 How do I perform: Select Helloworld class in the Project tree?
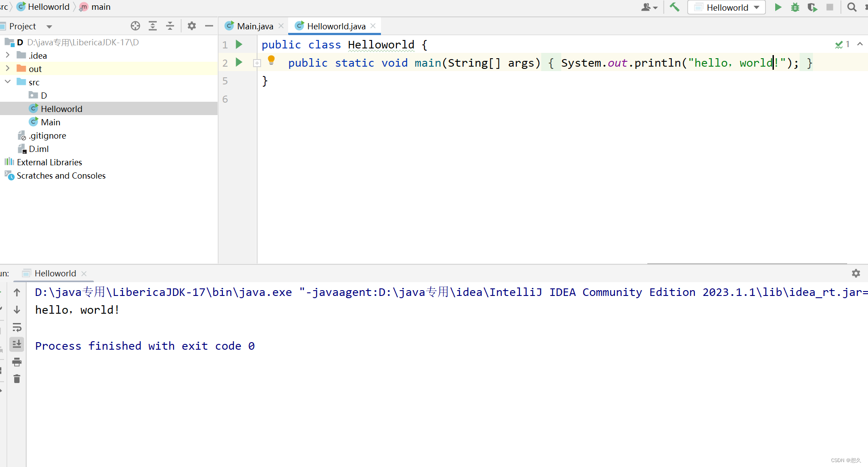[62, 108]
